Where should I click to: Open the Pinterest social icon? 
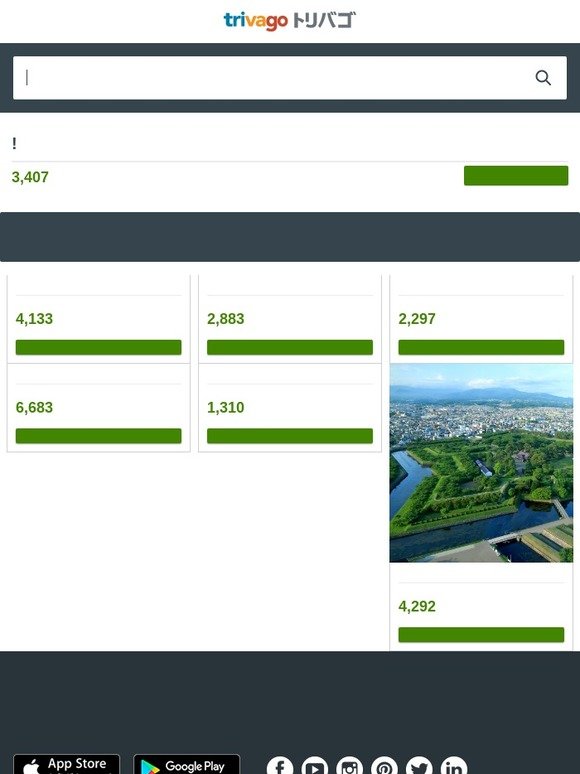coord(384,765)
